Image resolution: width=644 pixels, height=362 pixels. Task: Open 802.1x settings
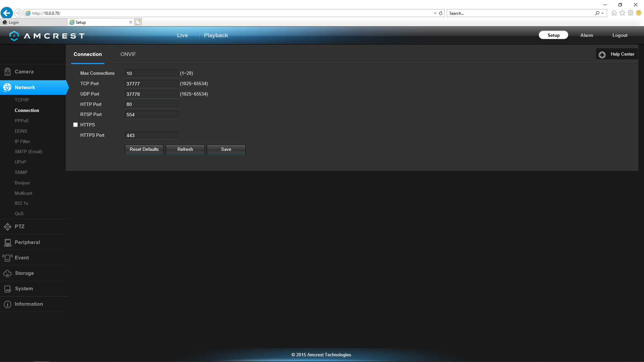[21, 203]
